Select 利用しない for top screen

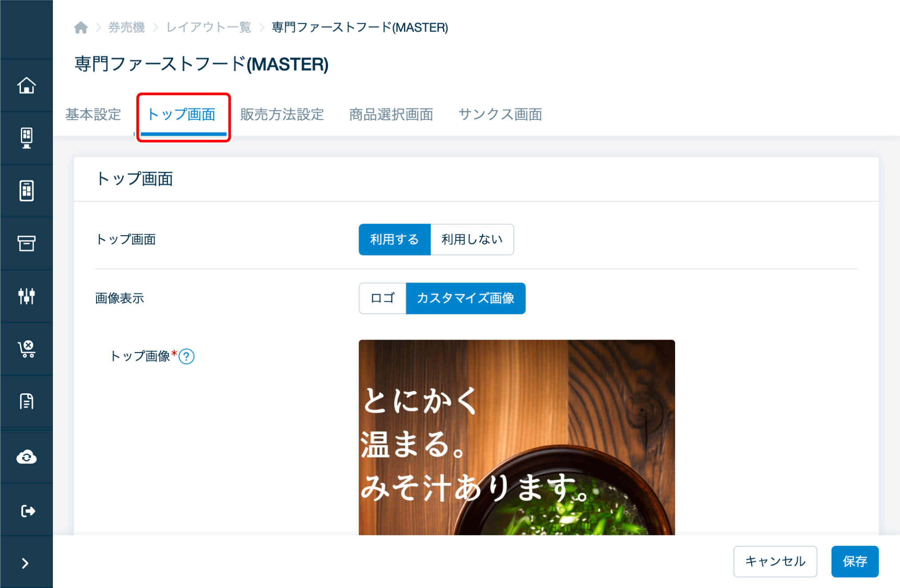472,240
